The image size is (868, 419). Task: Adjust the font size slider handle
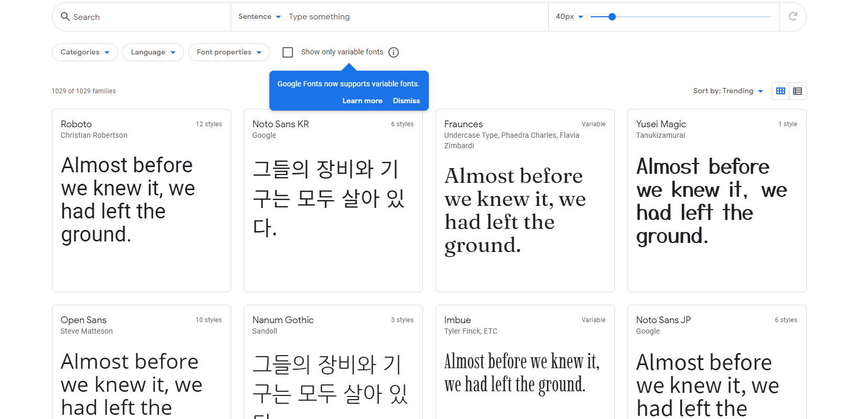[612, 17]
